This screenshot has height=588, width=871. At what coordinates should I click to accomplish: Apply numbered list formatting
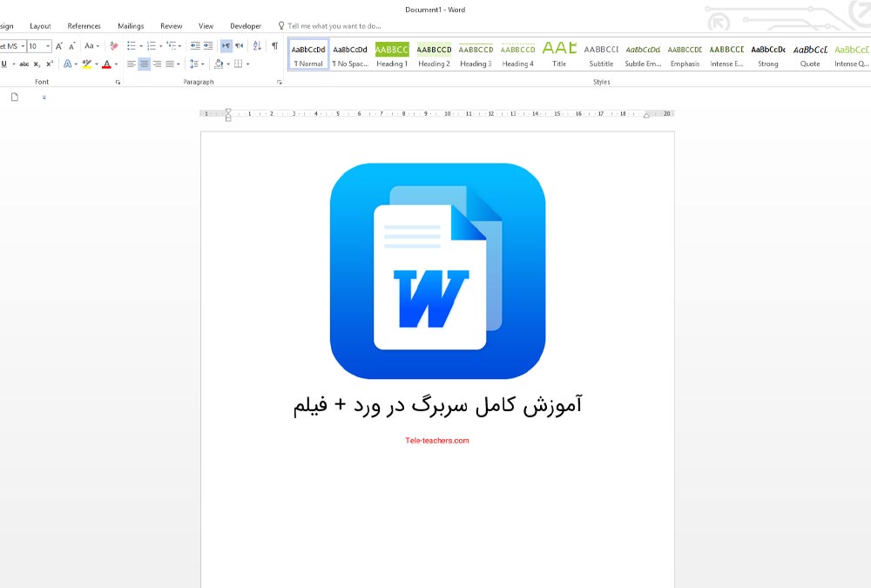(152, 46)
